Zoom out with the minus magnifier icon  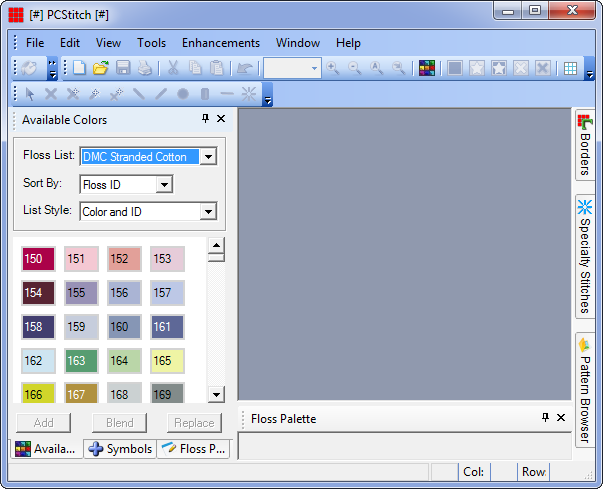point(355,68)
